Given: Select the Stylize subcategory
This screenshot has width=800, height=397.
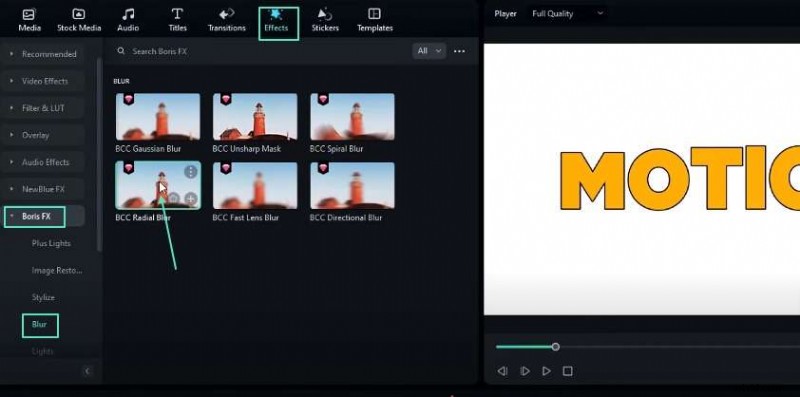Looking at the screenshot, I should click(x=43, y=297).
